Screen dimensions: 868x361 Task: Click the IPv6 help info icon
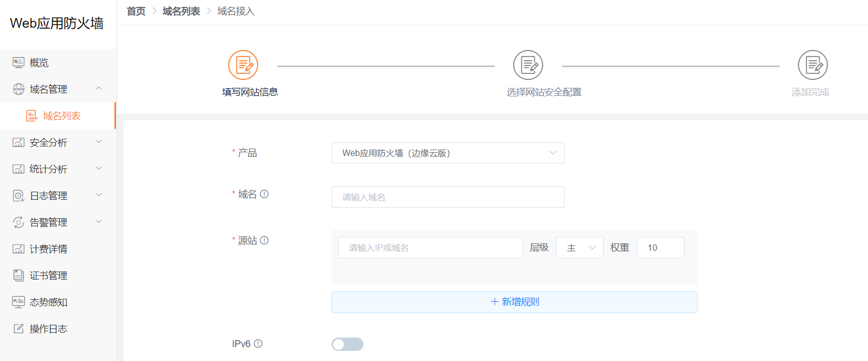pyautogui.click(x=258, y=344)
